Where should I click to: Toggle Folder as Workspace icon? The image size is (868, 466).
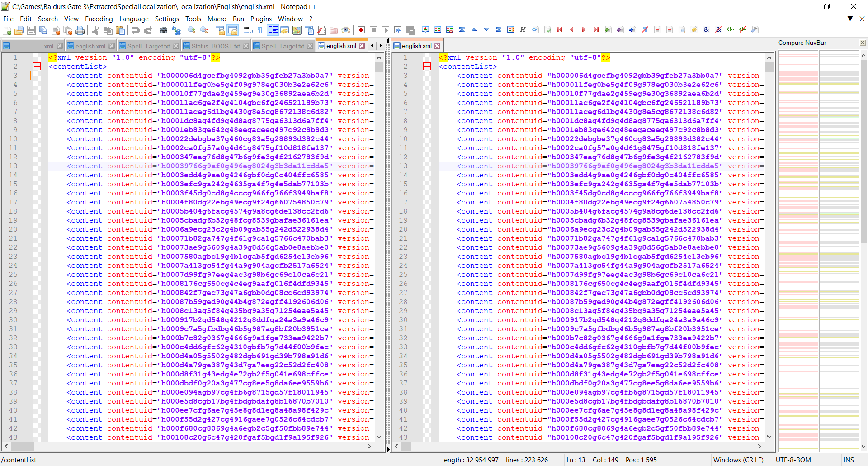[334, 30]
